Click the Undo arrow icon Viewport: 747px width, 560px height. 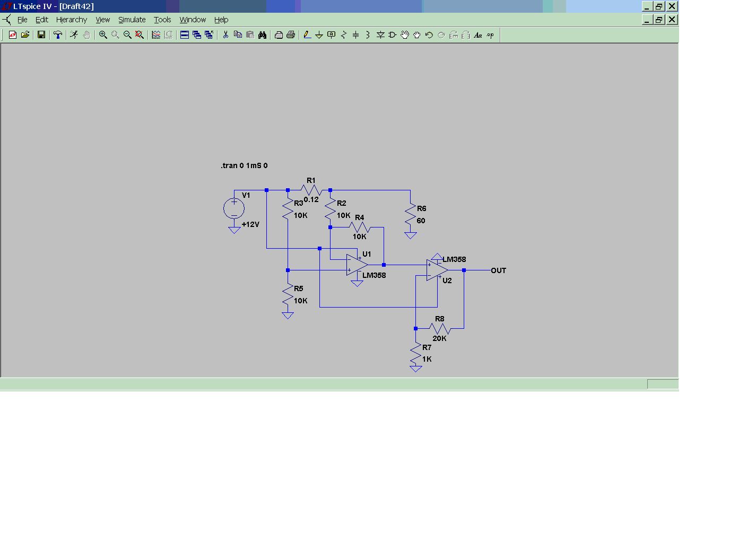tap(429, 35)
